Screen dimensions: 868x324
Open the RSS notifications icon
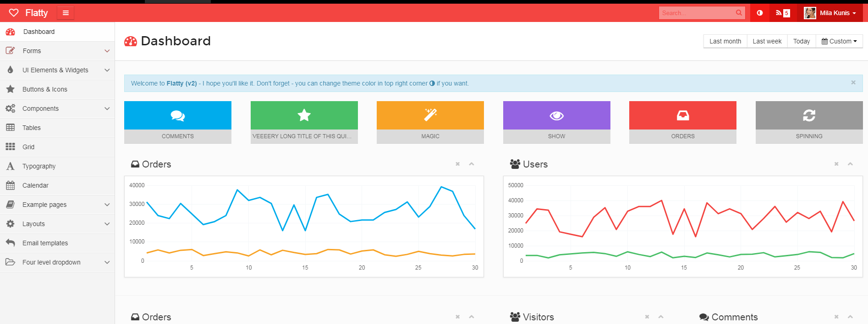pyautogui.click(x=782, y=13)
